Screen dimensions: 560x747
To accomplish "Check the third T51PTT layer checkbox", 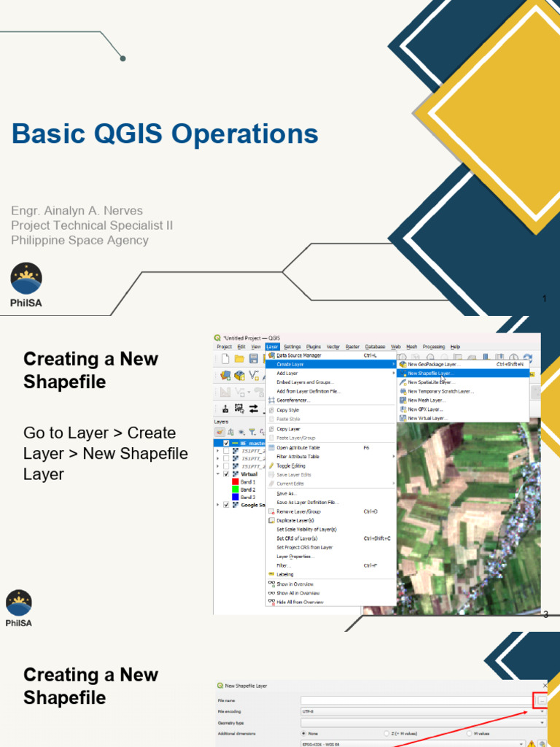I will 226,466.
